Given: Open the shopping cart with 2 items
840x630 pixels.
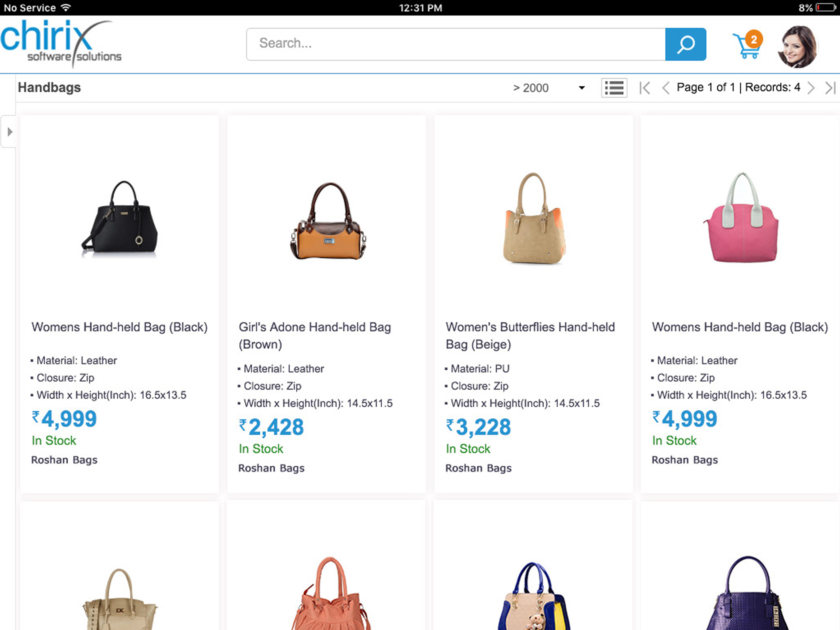Looking at the screenshot, I should (747, 45).
